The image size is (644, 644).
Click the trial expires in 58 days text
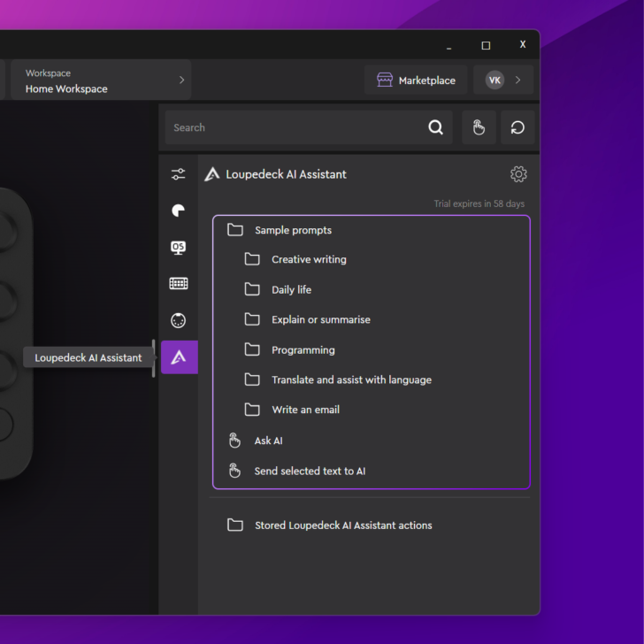pyautogui.click(x=479, y=203)
